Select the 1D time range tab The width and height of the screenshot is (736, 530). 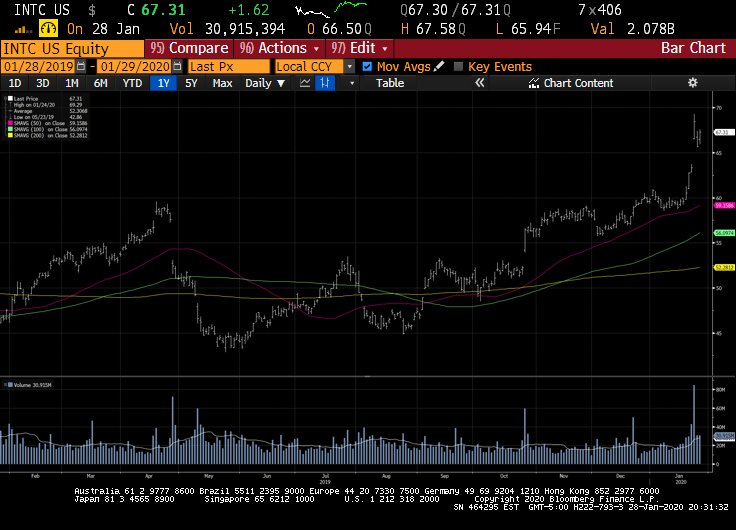15,83
